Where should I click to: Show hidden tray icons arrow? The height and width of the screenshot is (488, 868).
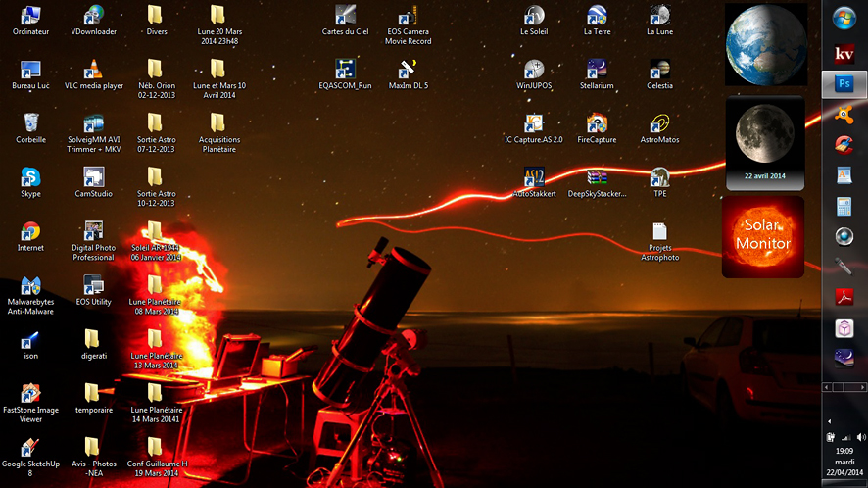point(829,421)
